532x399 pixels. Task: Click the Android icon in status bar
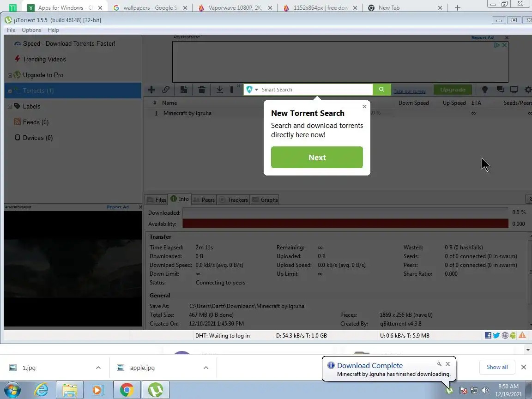tap(513, 336)
